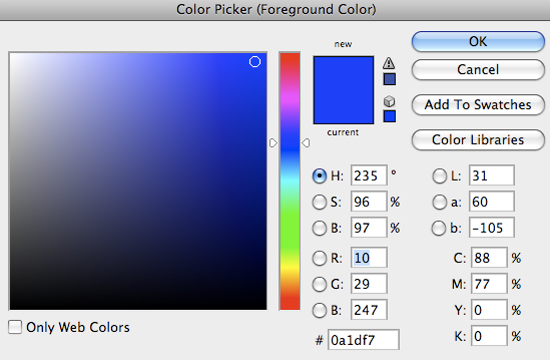Viewport: 550px width, 360px height.
Task: Click the R field showing 10
Action: pos(369,258)
